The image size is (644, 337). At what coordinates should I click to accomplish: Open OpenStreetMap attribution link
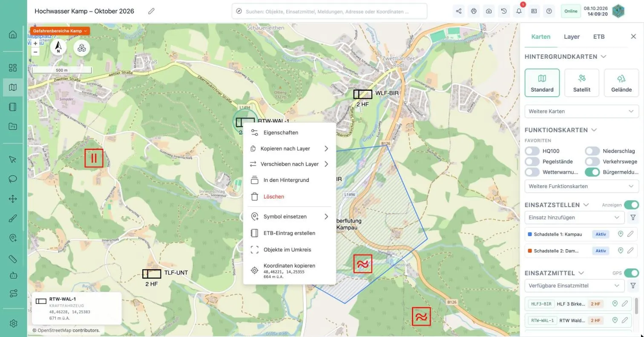(54, 330)
